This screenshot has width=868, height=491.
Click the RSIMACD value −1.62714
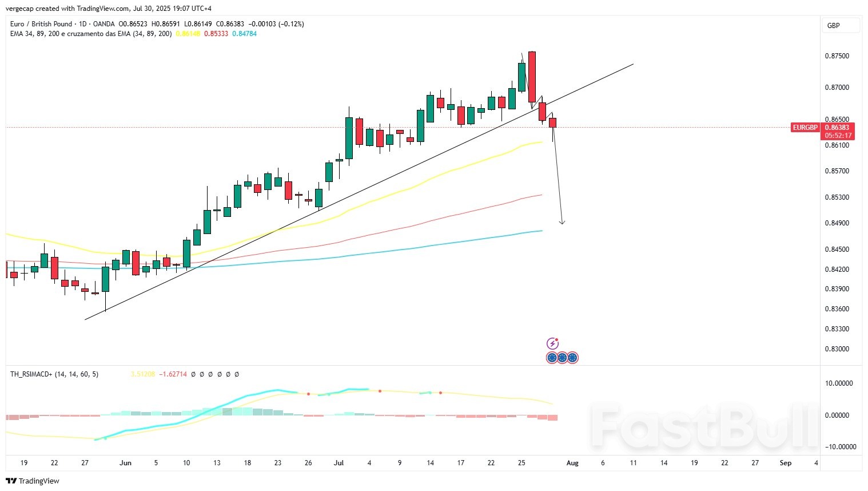click(x=173, y=374)
